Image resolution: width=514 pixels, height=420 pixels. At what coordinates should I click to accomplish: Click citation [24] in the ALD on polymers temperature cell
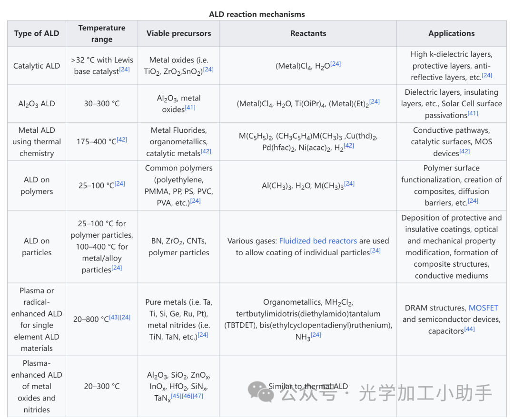tap(119, 183)
